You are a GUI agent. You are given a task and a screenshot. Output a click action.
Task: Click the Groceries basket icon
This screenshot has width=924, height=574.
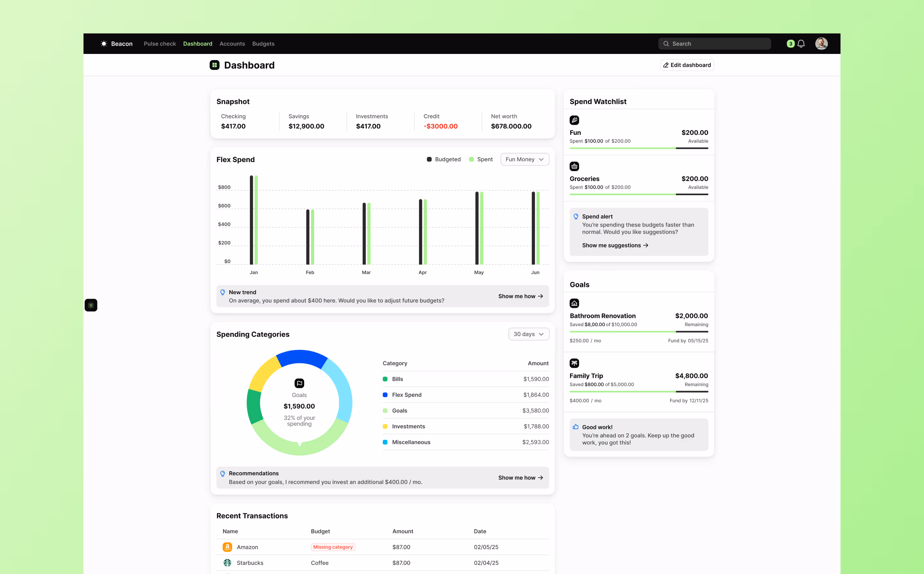pos(574,166)
